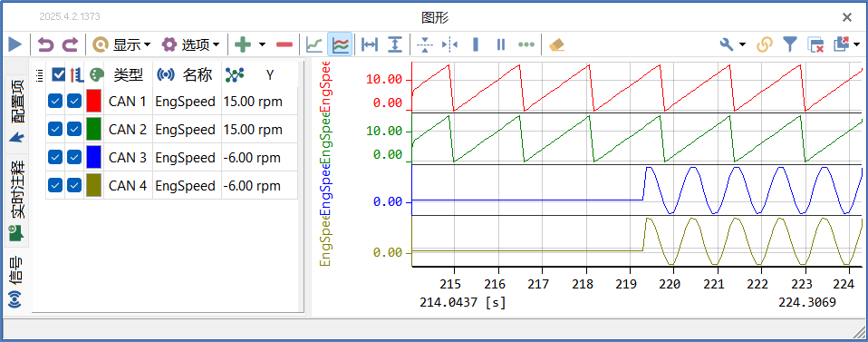Uncheck first checkbox of CAN 1 row
The height and width of the screenshot is (342, 868).
click(54, 102)
